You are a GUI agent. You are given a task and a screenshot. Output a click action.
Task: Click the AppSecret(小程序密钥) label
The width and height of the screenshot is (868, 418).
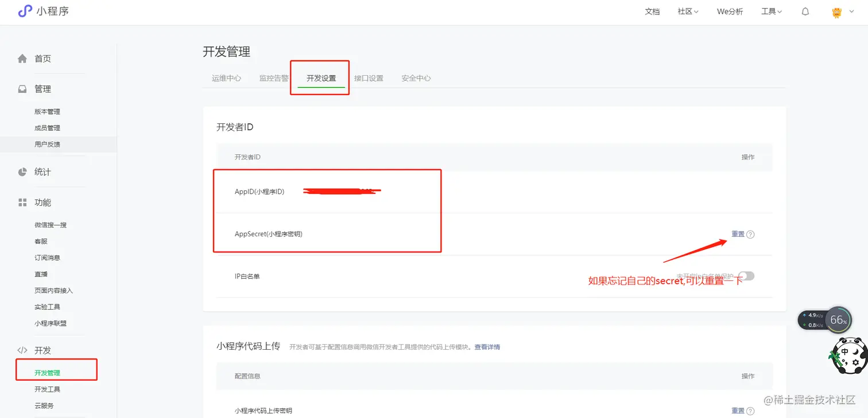click(269, 235)
